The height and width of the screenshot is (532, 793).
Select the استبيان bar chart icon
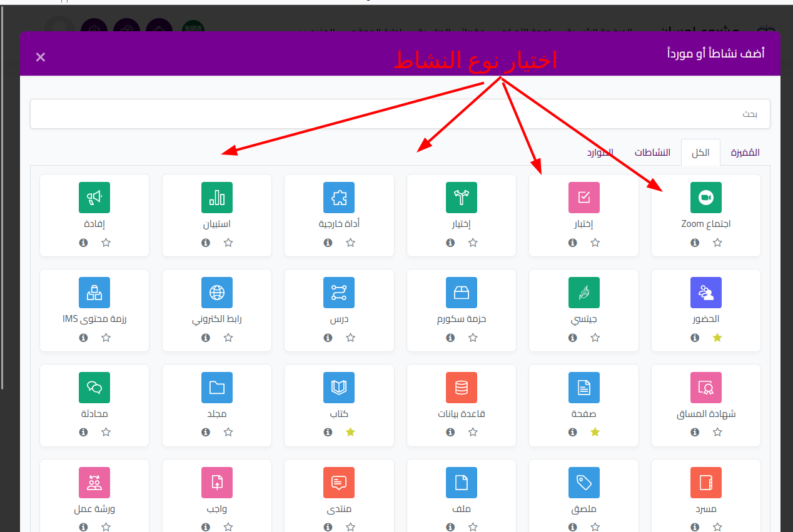pyautogui.click(x=216, y=198)
